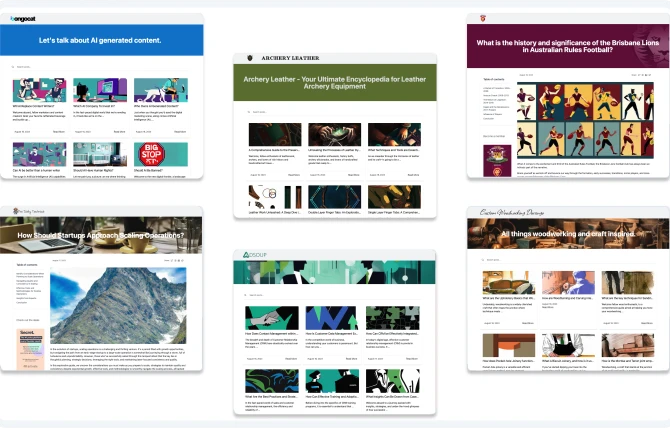Open Archery Leather thumbnail with yellow finger tab
This screenshot has height=428, width=670.
(394, 197)
